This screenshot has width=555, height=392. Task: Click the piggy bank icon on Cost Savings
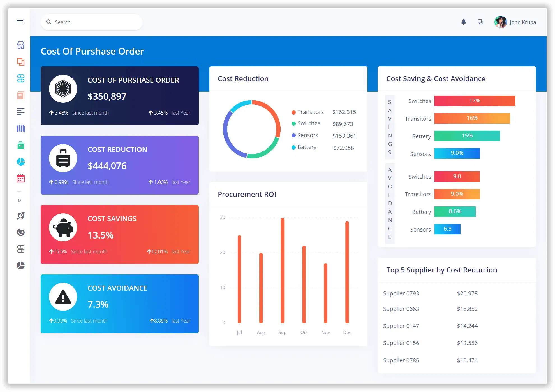coord(63,227)
